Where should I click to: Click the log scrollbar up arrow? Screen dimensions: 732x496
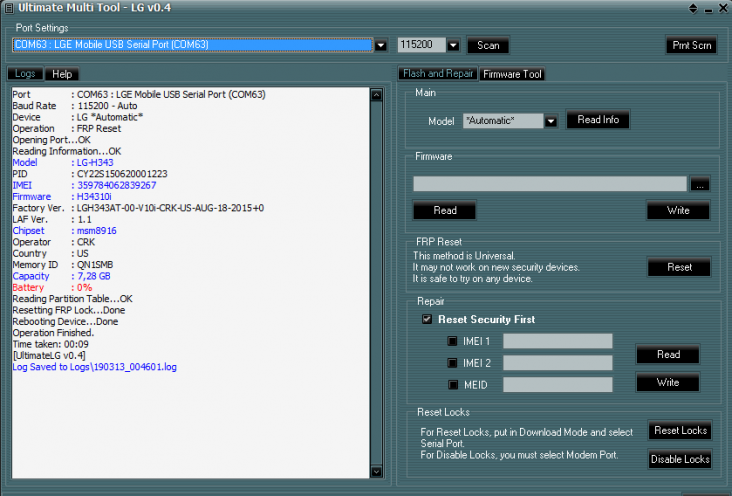point(376,95)
